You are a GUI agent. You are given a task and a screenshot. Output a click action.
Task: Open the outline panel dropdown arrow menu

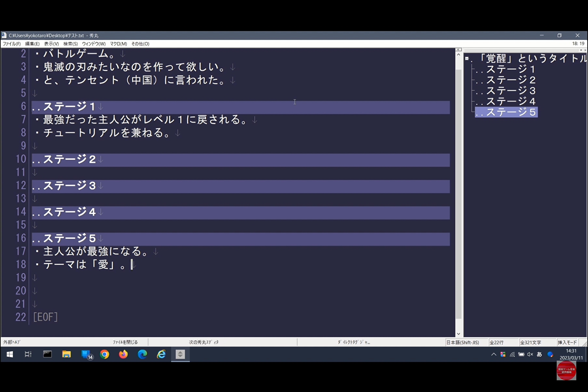pyautogui.click(x=581, y=50)
